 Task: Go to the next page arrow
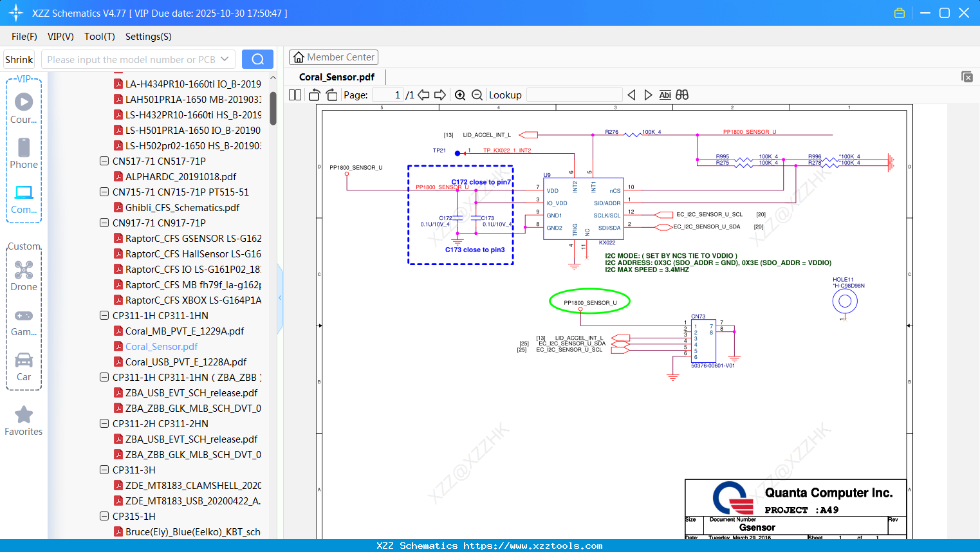[440, 95]
